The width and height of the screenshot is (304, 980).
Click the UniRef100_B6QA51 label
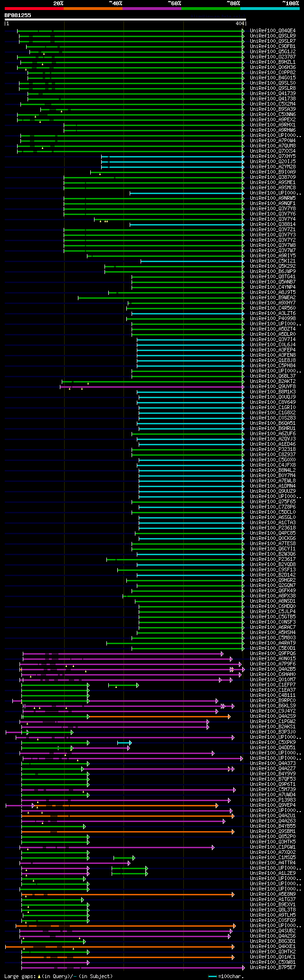(x=273, y=423)
